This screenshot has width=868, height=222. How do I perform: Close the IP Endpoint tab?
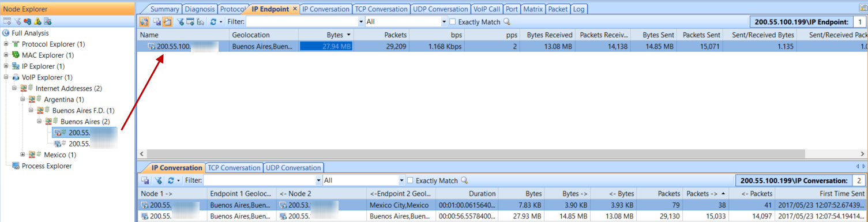pos(295,9)
